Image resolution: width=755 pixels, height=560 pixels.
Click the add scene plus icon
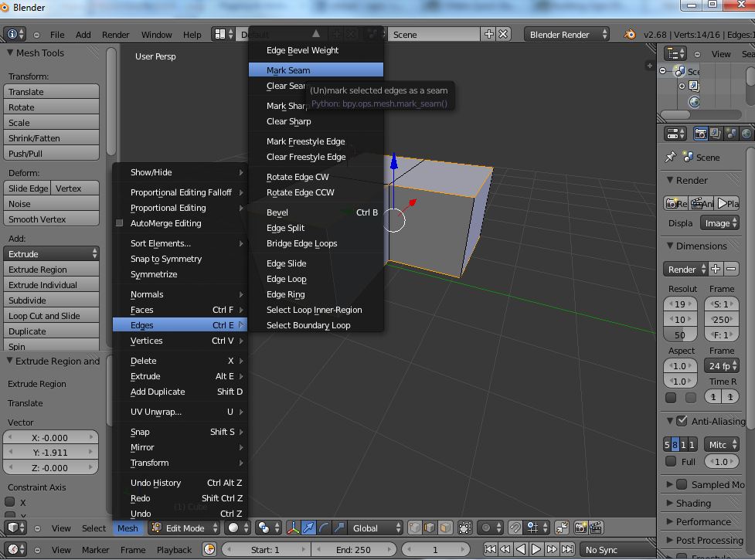point(488,34)
